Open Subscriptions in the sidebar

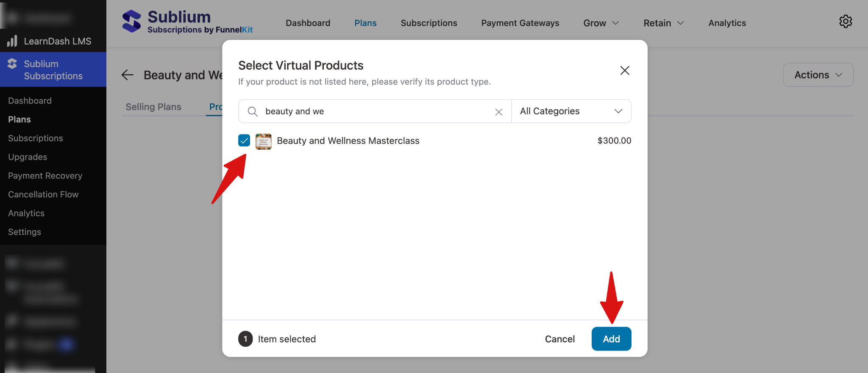(x=36, y=138)
